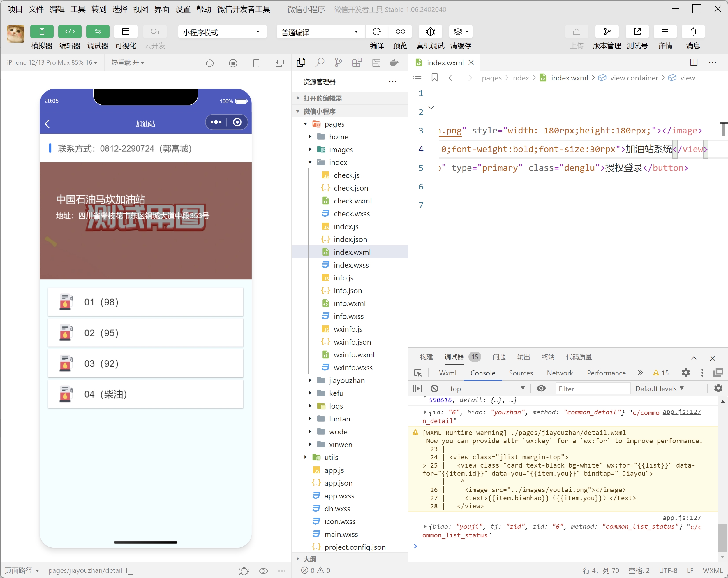Screen dimensions: 728x578
Task: Detach the simulator into a separate window
Action: point(280,63)
